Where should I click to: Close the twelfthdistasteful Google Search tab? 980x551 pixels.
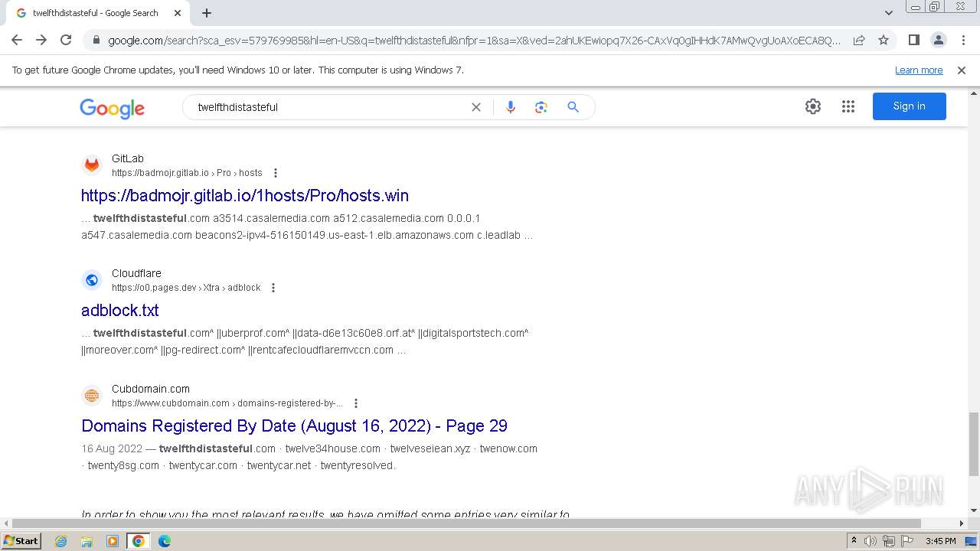(178, 13)
